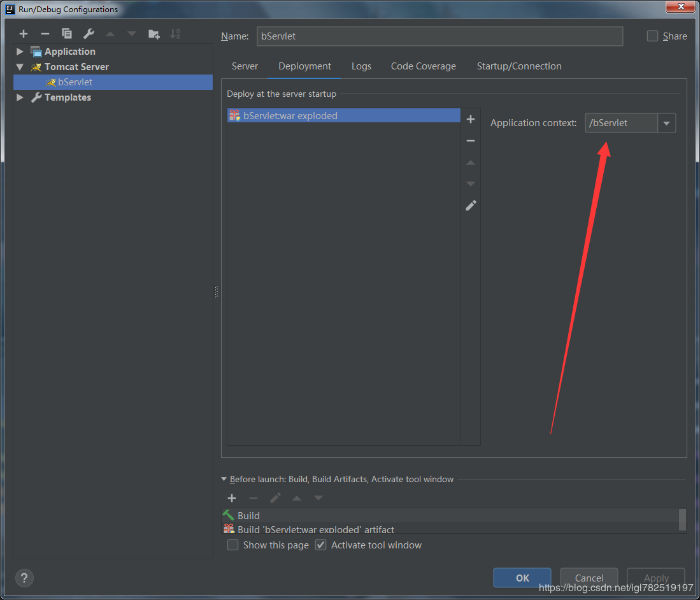The height and width of the screenshot is (600, 700).
Task: Add artifact to deployment list
Action: point(471,119)
